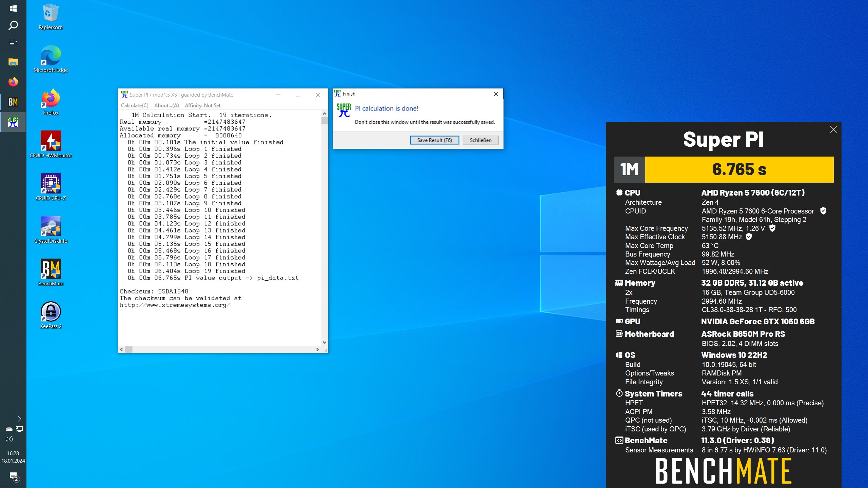The image size is (868, 488).
Task: Click 'NVIDIA GeForce GTX 1060 6GB' text
Action: point(758,321)
